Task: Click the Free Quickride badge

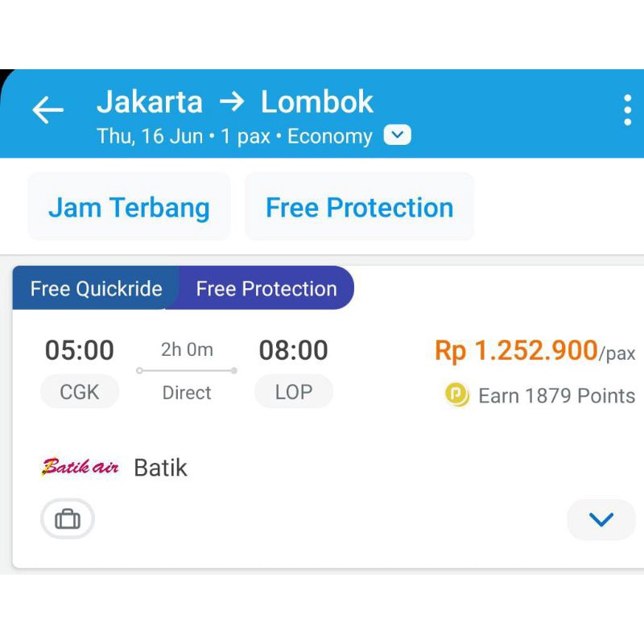Action: coord(95,288)
